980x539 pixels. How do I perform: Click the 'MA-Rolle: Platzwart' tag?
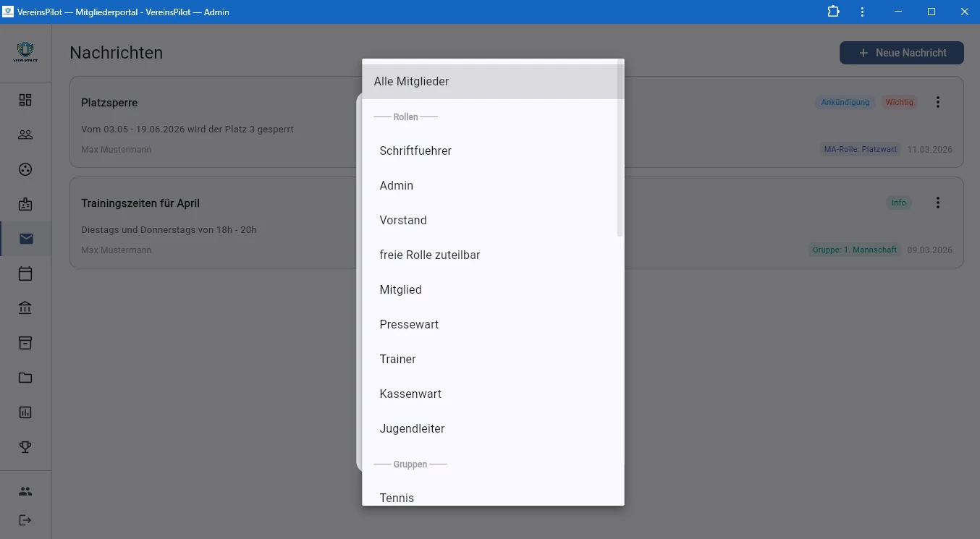pyautogui.click(x=860, y=149)
